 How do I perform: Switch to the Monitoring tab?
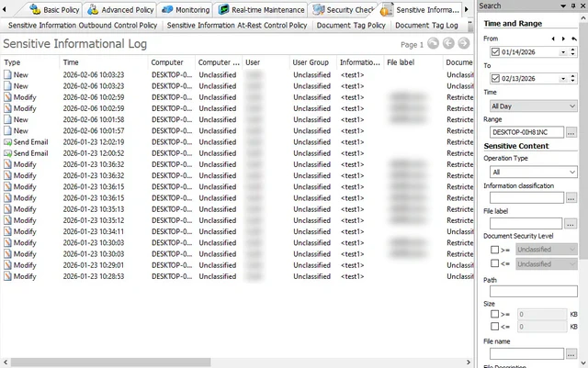pyautogui.click(x=186, y=10)
